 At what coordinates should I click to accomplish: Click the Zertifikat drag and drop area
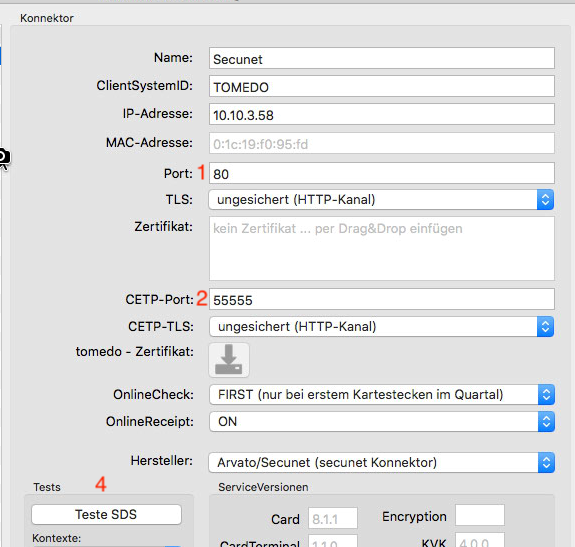(x=382, y=249)
